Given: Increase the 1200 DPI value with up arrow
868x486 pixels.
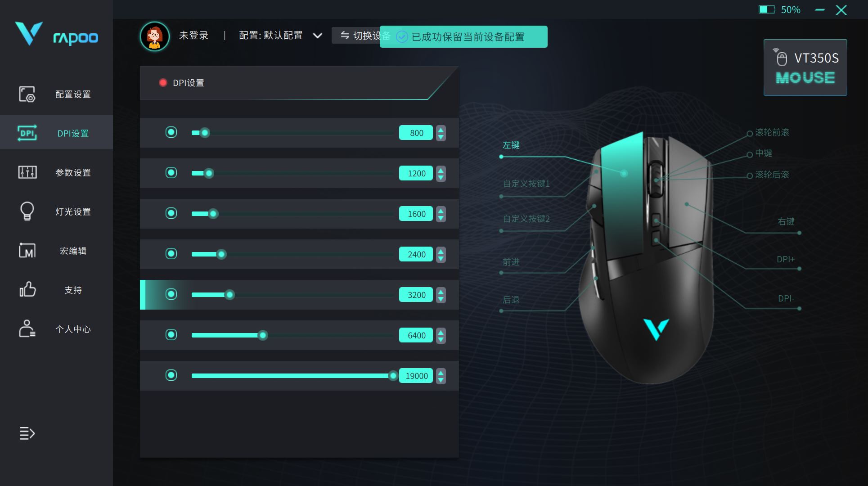Looking at the screenshot, I should (441, 170).
